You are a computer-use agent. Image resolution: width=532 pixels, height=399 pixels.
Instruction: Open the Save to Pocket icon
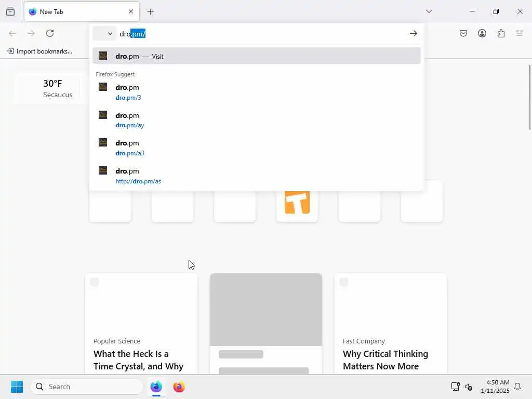point(463,33)
